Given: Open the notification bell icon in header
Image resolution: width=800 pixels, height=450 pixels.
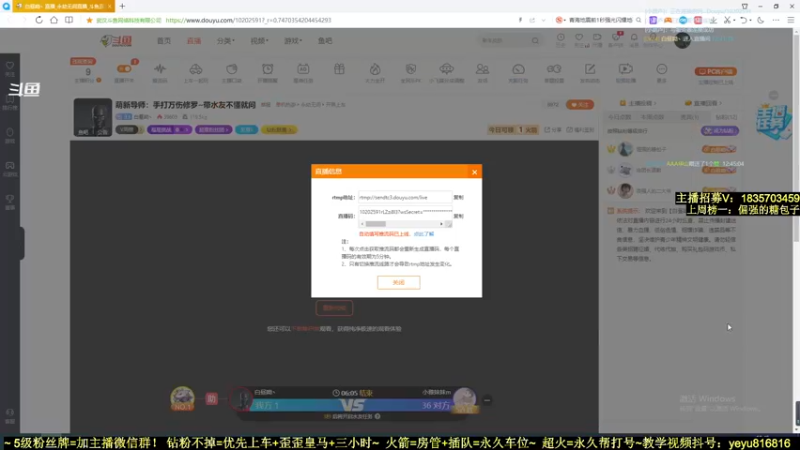Looking at the screenshot, I should (x=634, y=38).
